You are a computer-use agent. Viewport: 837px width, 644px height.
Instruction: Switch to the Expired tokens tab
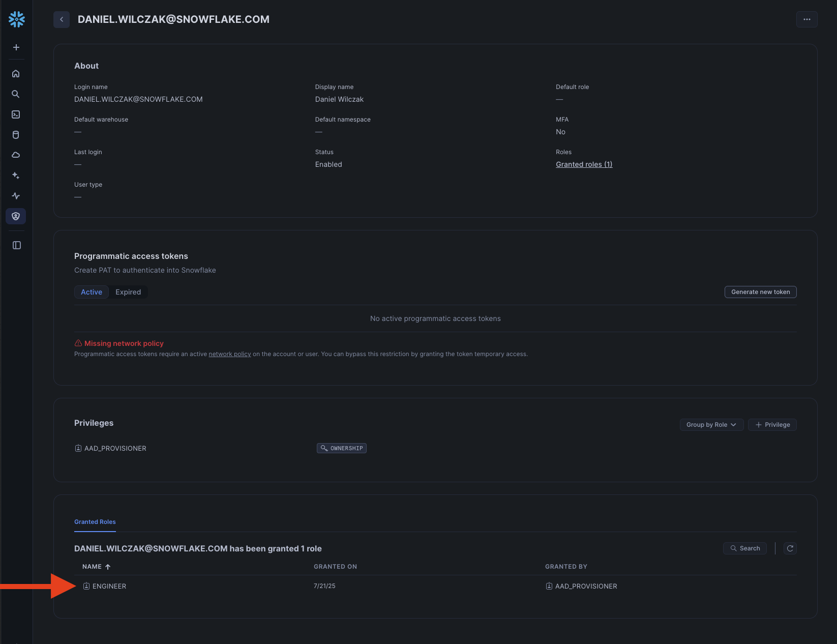point(128,292)
